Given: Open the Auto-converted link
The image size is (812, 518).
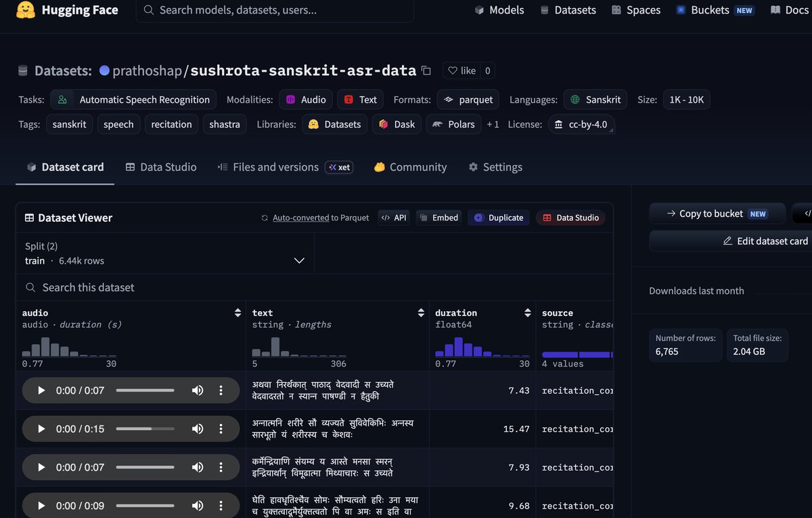Looking at the screenshot, I should (x=300, y=218).
